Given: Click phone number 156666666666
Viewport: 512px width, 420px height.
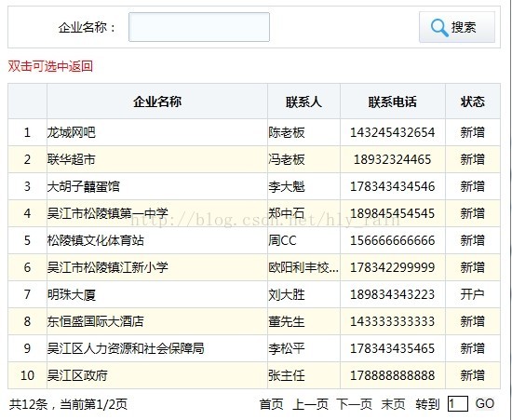Looking at the screenshot, I should click(x=393, y=240).
